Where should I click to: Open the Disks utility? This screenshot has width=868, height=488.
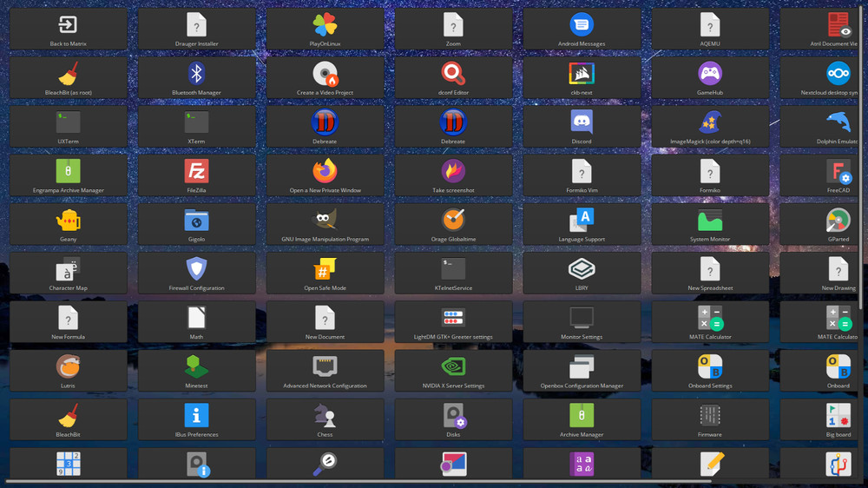453,419
